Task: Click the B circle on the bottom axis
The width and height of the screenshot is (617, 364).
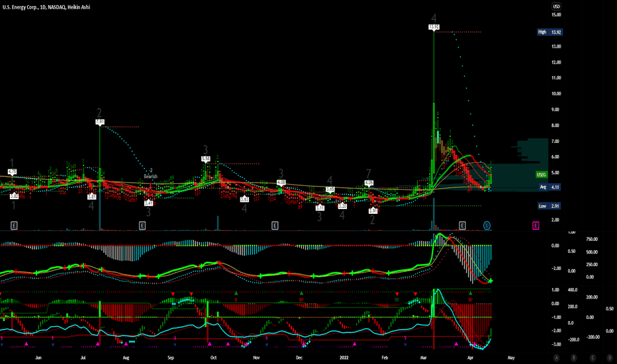Action: pyautogui.click(x=574, y=357)
